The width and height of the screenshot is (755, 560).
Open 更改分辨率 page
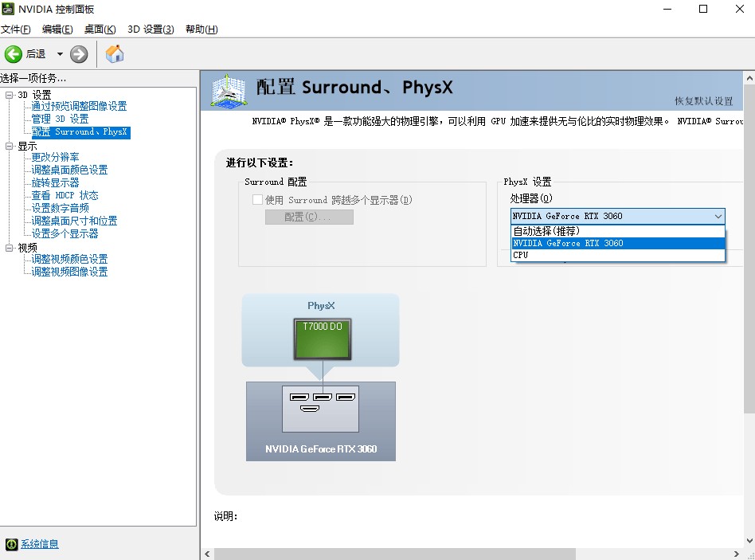(56, 157)
